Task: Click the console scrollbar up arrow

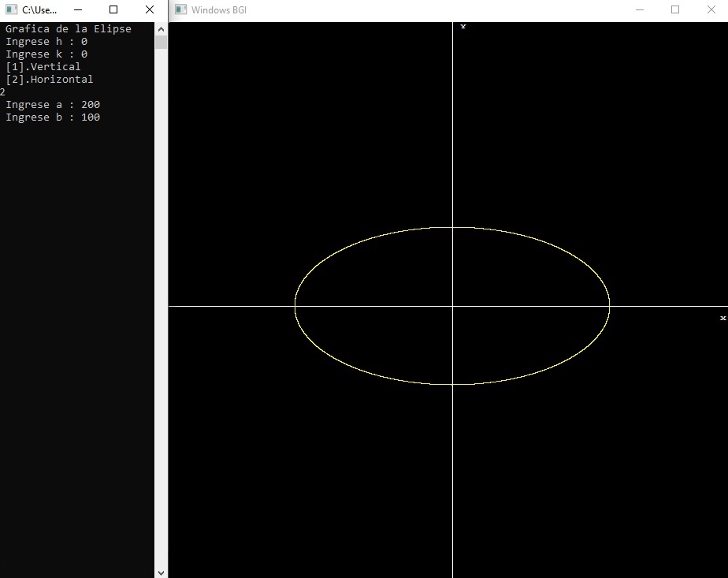Action: click(x=161, y=29)
